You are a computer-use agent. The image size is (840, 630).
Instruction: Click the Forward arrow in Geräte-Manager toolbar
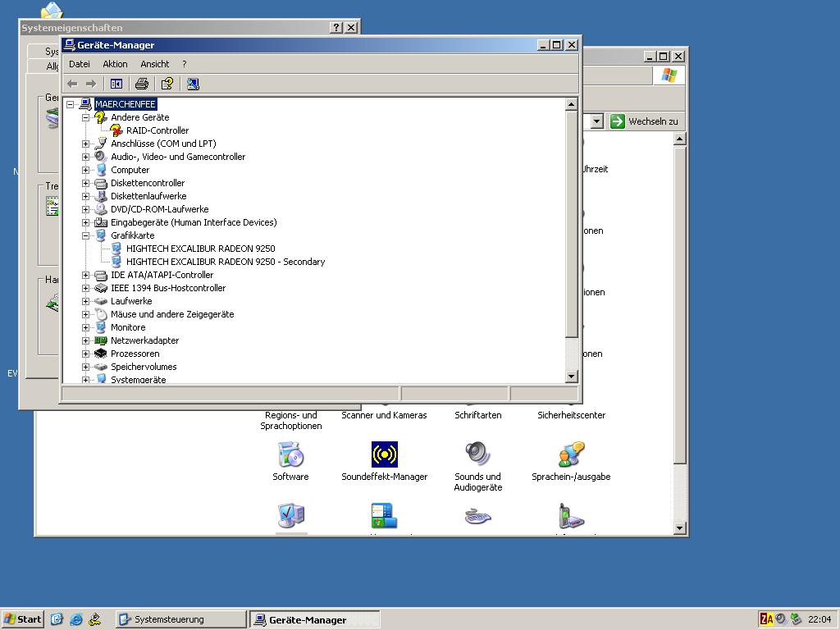[91, 84]
